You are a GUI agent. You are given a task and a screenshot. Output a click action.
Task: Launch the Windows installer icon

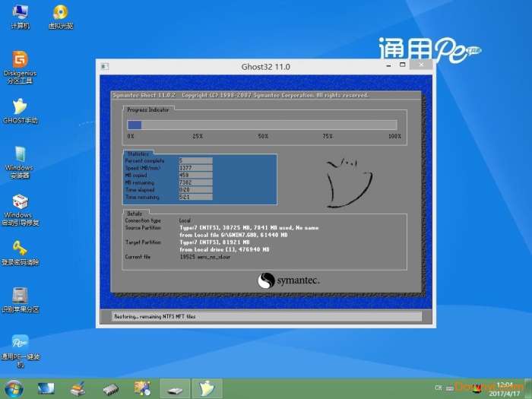click(x=20, y=162)
